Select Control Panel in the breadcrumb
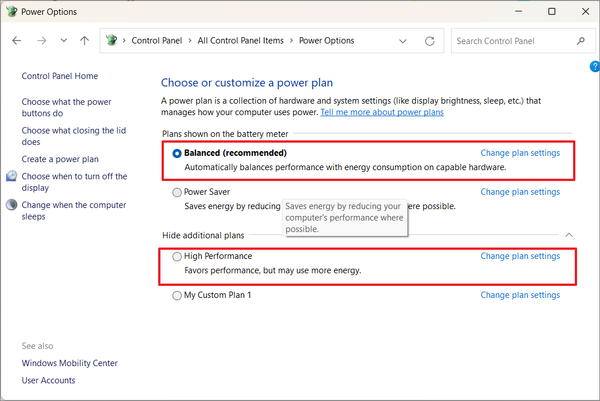Image resolution: width=600 pixels, height=401 pixels. pos(157,41)
